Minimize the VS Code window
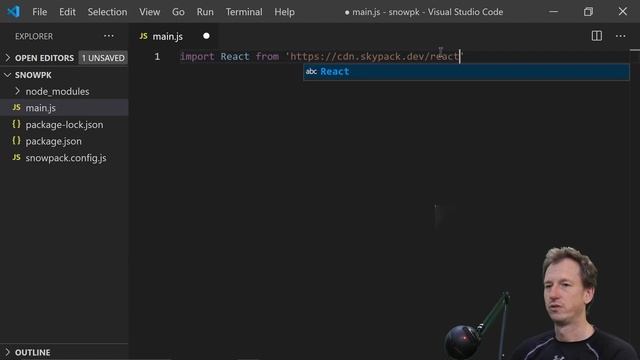The image size is (640, 360). (x=553, y=11)
